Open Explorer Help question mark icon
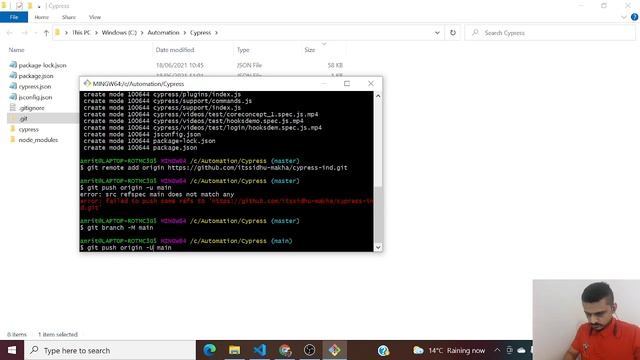This screenshot has width=640, height=360. click(x=634, y=17)
